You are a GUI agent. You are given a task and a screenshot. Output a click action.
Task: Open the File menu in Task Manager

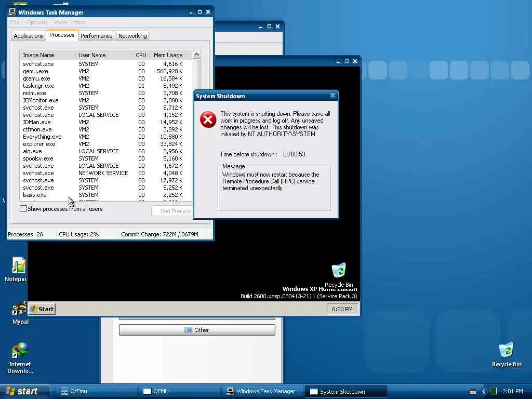pyautogui.click(x=15, y=22)
